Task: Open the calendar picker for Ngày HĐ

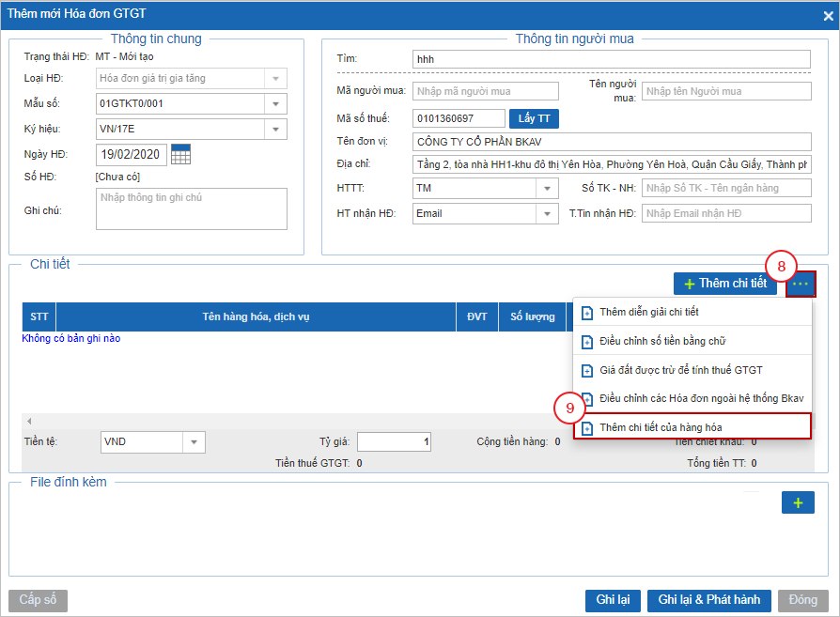Action: coord(180,155)
